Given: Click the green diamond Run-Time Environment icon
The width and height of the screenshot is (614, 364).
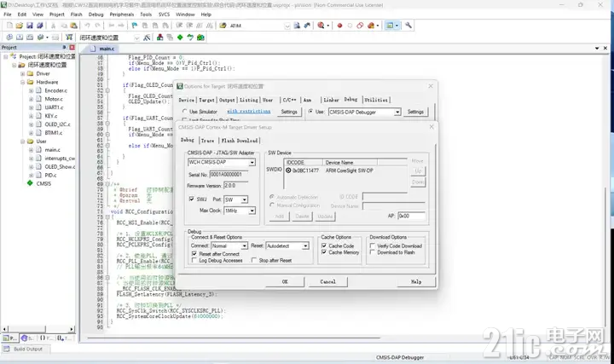Looking at the screenshot, I should [x=180, y=38].
